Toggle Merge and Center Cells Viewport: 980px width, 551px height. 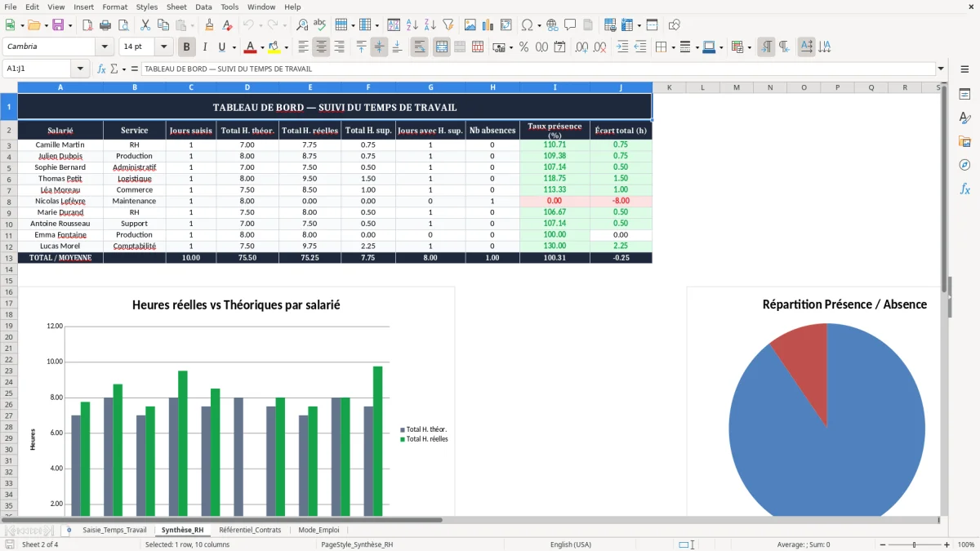(x=442, y=47)
